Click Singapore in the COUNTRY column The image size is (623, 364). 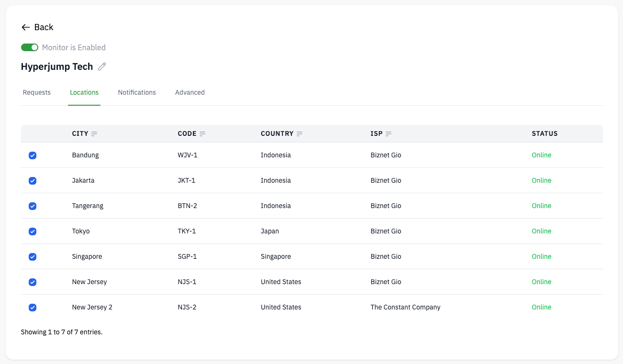(x=276, y=256)
